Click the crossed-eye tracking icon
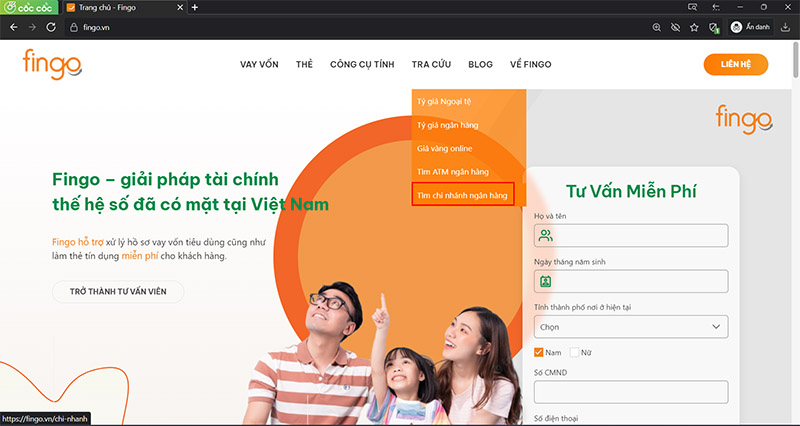The width and height of the screenshot is (800, 426). coord(675,28)
